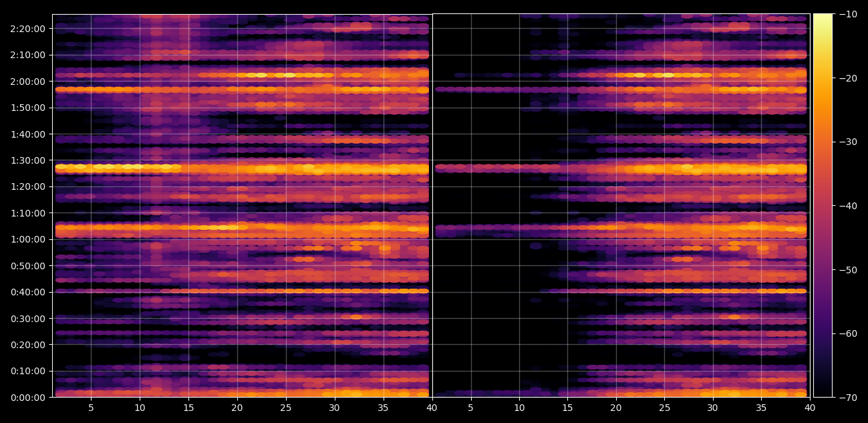
Task: Click the −70 colorbar tick label
Action: click(x=848, y=398)
